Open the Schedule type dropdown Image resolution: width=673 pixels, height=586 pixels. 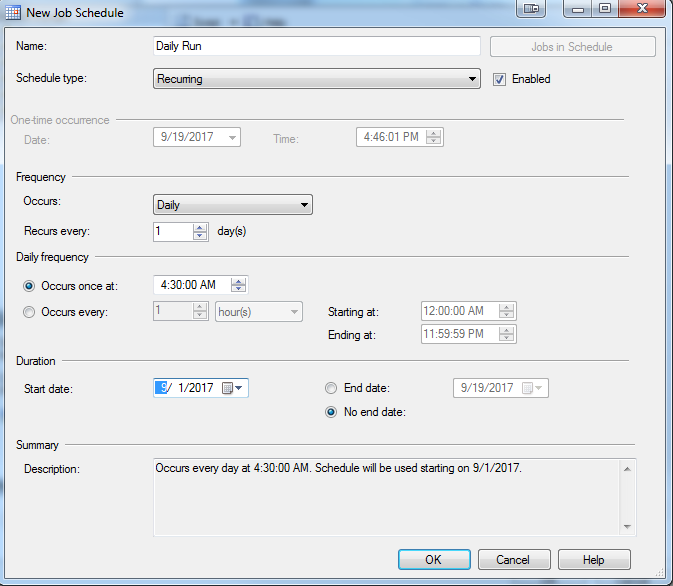[317, 79]
